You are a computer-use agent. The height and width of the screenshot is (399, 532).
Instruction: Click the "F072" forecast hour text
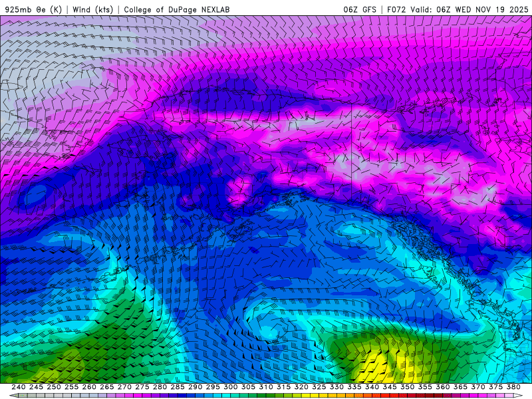[396, 9]
